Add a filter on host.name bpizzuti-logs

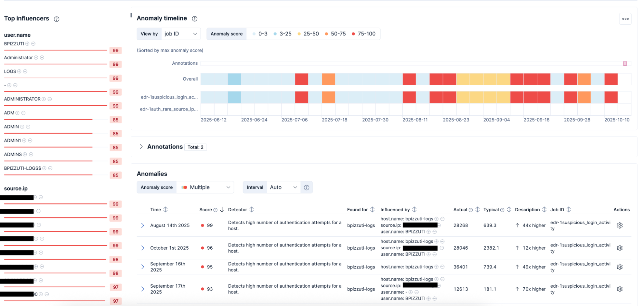click(437, 219)
